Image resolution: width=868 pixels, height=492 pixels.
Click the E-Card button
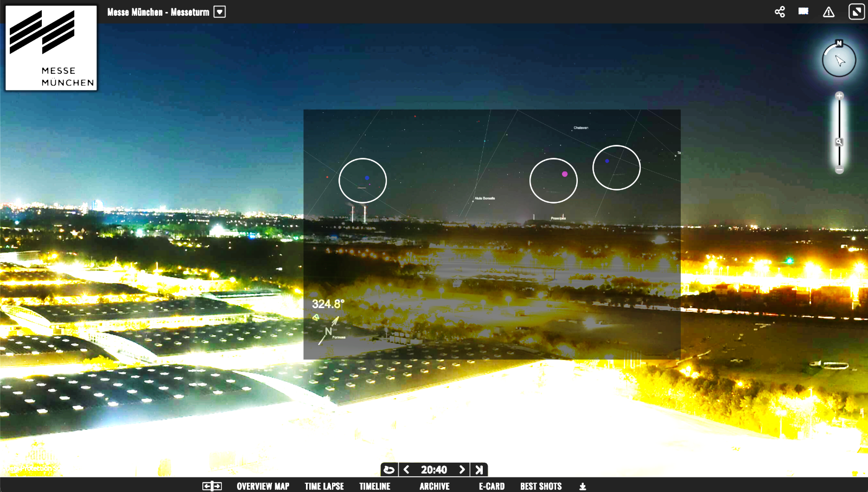(x=492, y=486)
